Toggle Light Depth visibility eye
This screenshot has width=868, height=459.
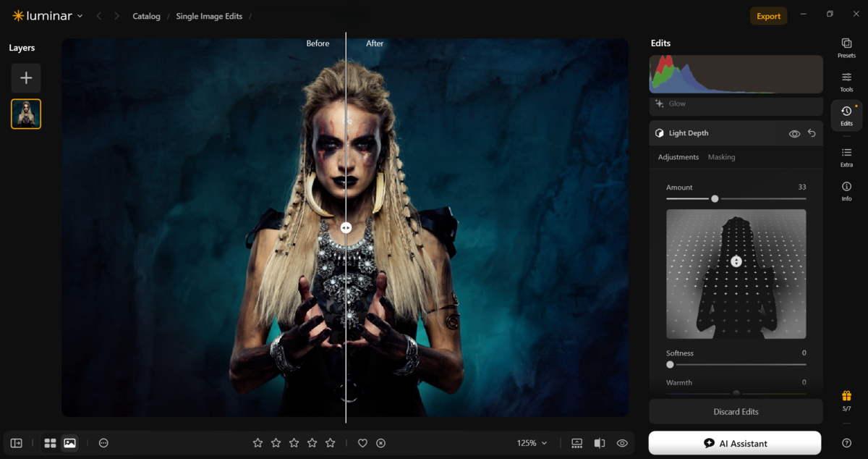pos(794,134)
